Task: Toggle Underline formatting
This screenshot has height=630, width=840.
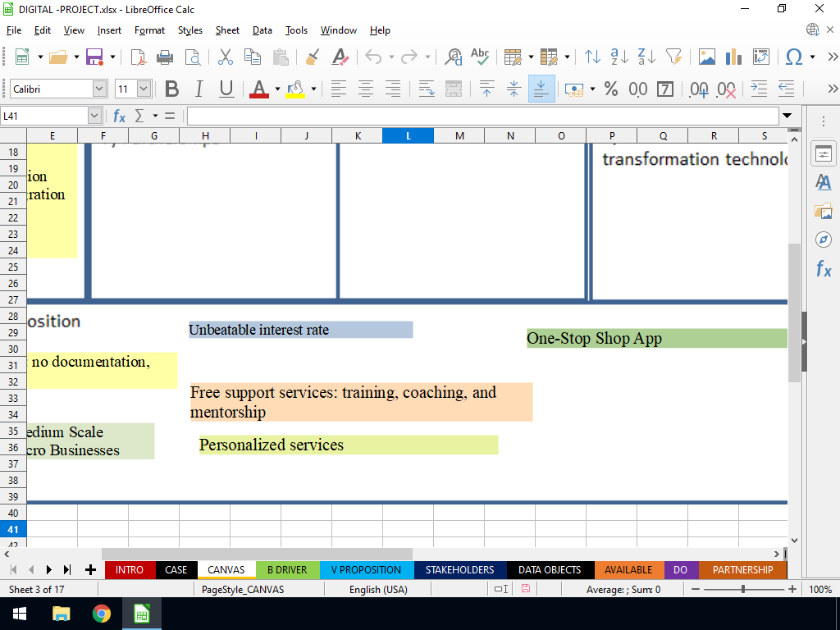Action: pos(226,89)
